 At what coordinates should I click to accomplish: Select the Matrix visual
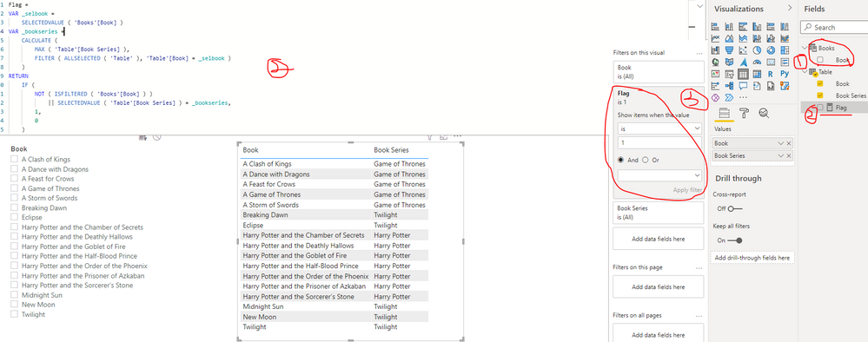pos(757,74)
